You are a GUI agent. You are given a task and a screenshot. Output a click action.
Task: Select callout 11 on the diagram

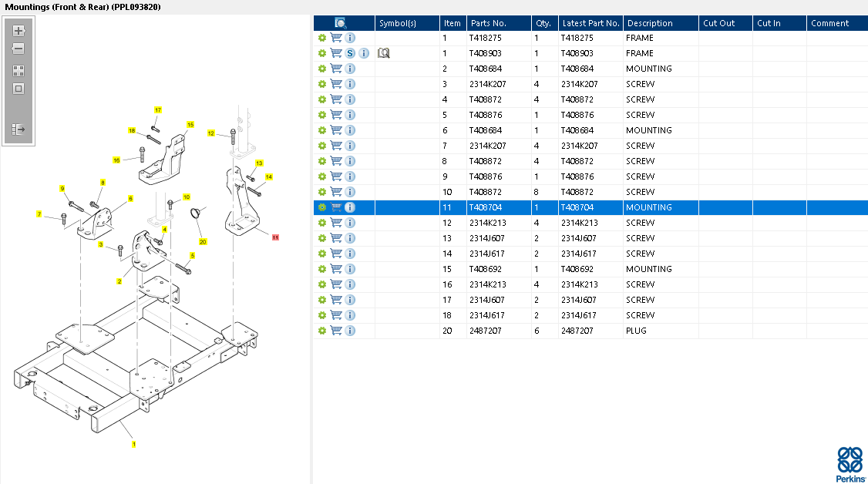click(275, 237)
